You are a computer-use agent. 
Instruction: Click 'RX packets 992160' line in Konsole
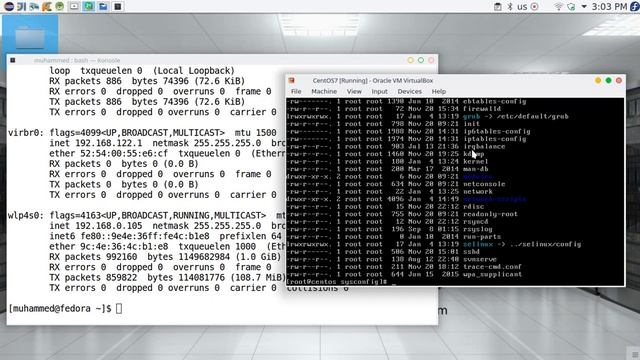tap(165, 257)
